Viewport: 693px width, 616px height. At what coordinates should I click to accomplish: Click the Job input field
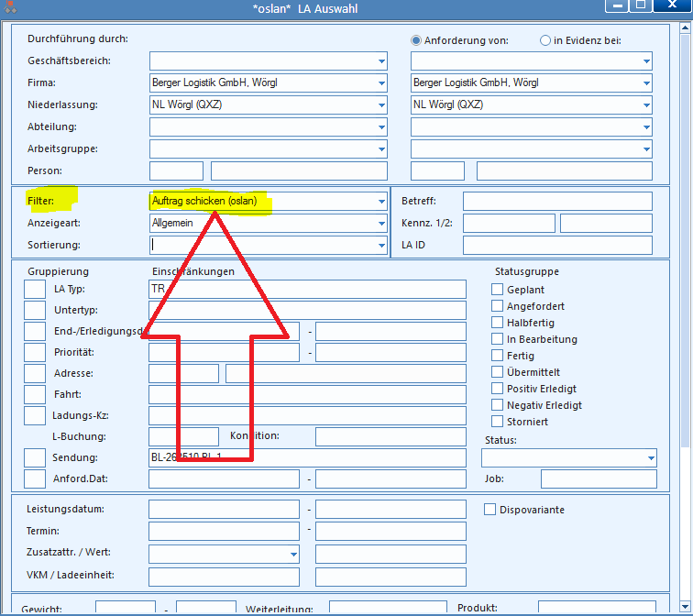[599, 479]
